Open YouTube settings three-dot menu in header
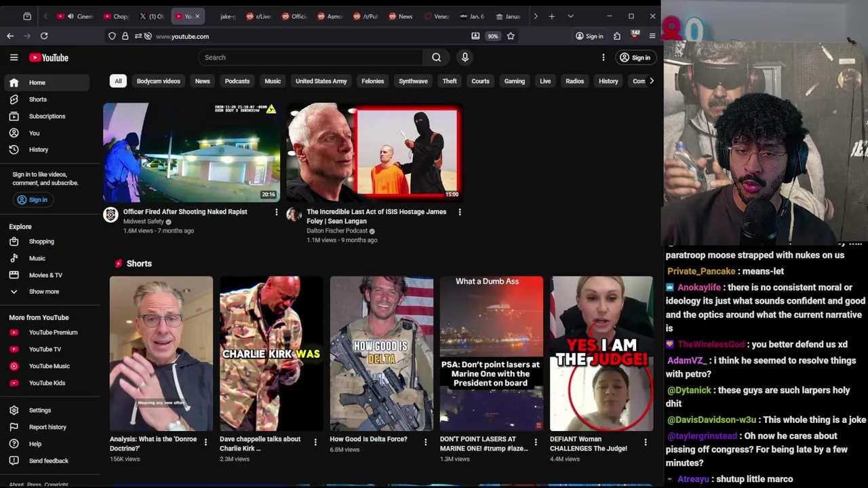The width and height of the screenshot is (868, 488). click(x=603, y=58)
